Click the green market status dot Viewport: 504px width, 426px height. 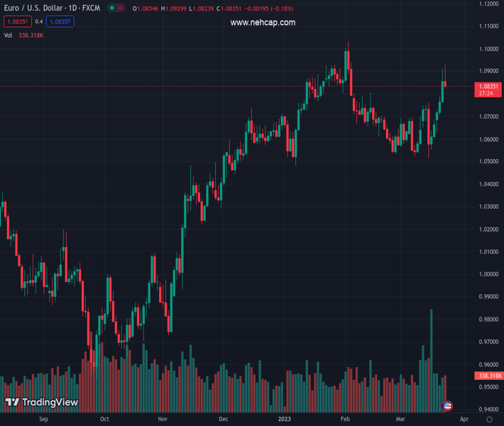(111, 9)
